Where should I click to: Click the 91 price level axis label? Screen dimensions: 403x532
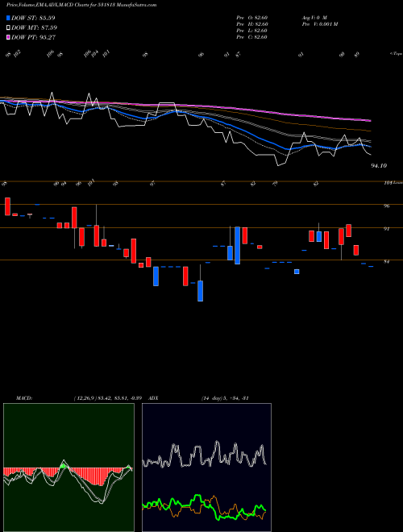coord(386,229)
